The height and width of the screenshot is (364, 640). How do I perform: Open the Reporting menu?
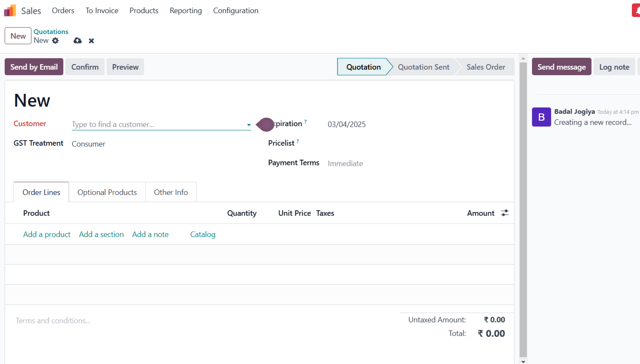click(186, 11)
